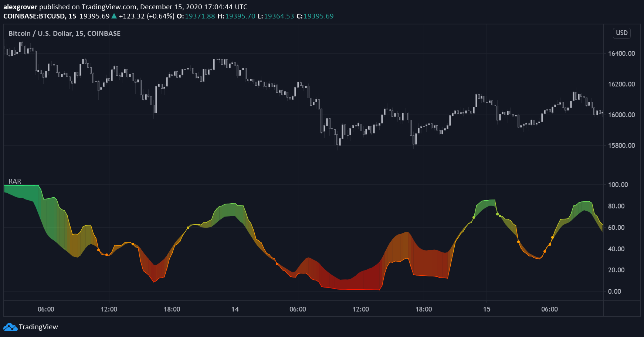Screen dimensions: 644x337
Task: Click the 14 date label on time axis
Action: click(235, 309)
